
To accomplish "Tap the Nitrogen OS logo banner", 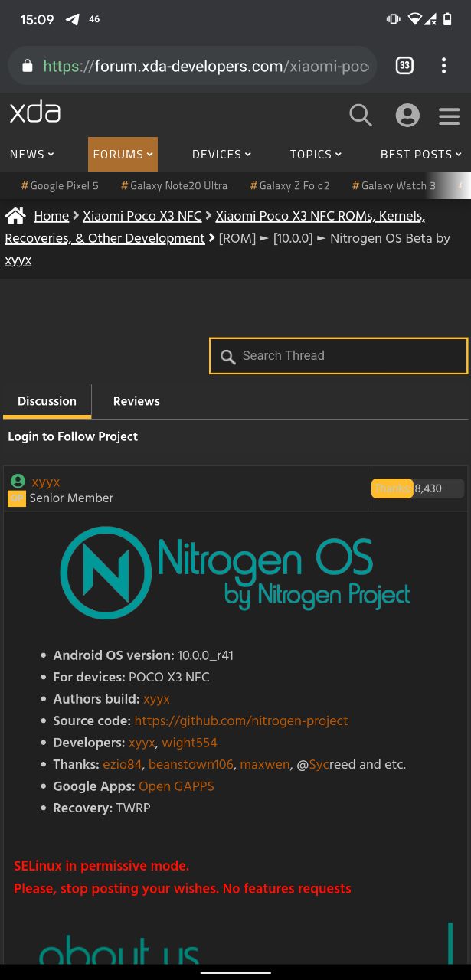I will coord(235,573).
